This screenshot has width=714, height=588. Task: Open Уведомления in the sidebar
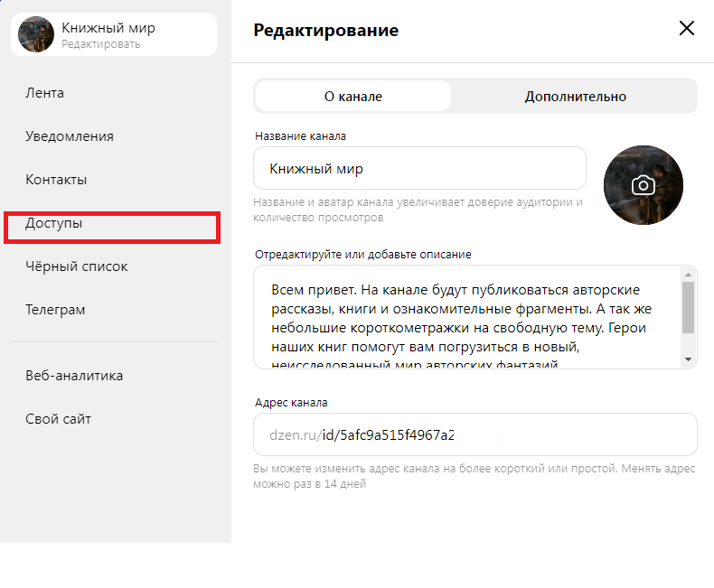(x=70, y=136)
